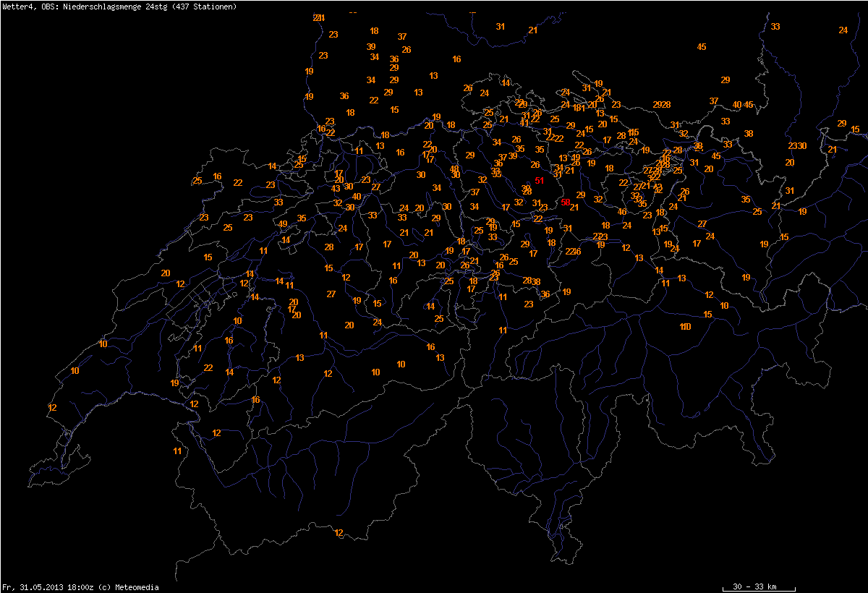Screen dimensions: 868x593
Task: Click the 24 value in the top-right corner
Action: 843,30
